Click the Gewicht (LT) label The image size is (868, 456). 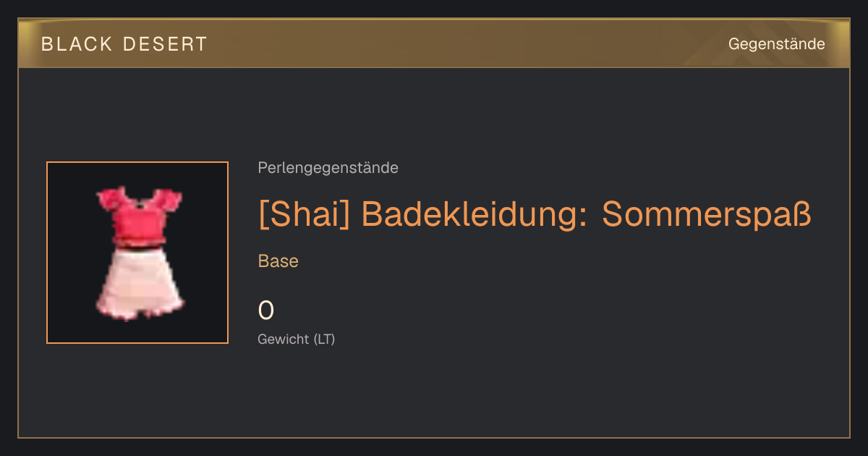tap(297, 339)
